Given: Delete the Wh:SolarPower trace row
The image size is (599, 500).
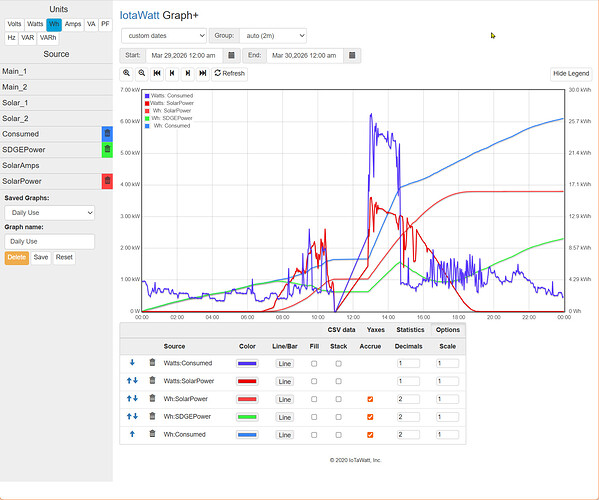Looking at the screenshot, I should tap(152, 398).
